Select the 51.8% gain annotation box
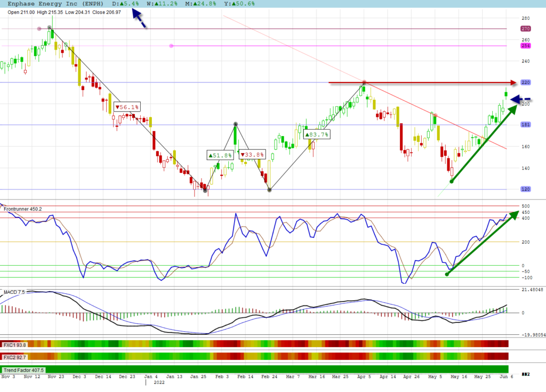 pyautogui.click(x=220, y=155)
